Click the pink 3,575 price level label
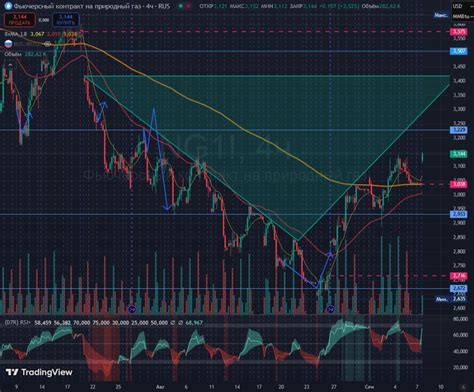474x392 pixels. point(459,32)
